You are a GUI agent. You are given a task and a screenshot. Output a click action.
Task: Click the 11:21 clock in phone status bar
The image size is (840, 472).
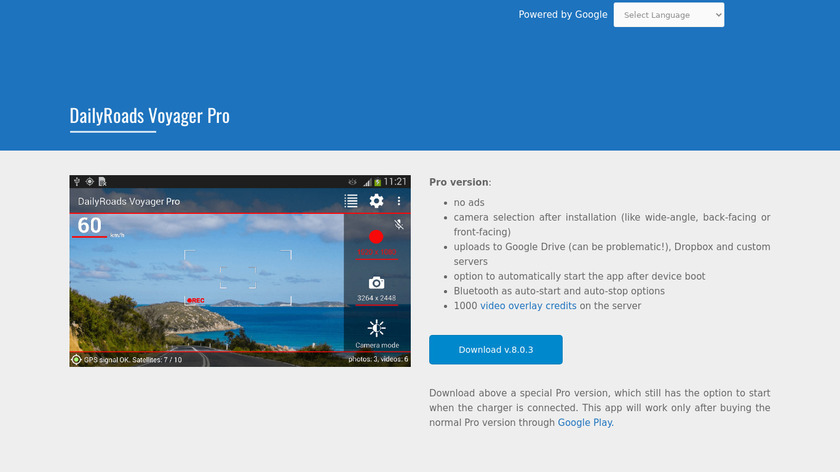(x=395, y=182)
